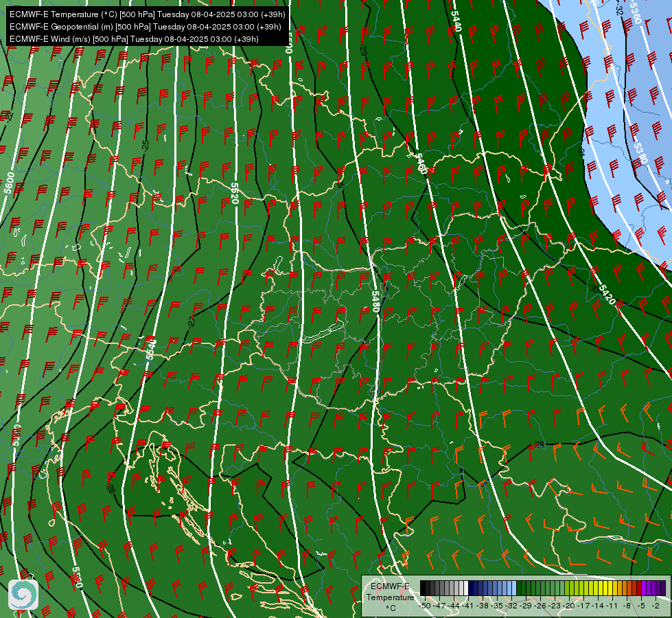This screenshot has width=672, height=618.
Task: Click the -5 tick label in legend
Action: point(641,606)
